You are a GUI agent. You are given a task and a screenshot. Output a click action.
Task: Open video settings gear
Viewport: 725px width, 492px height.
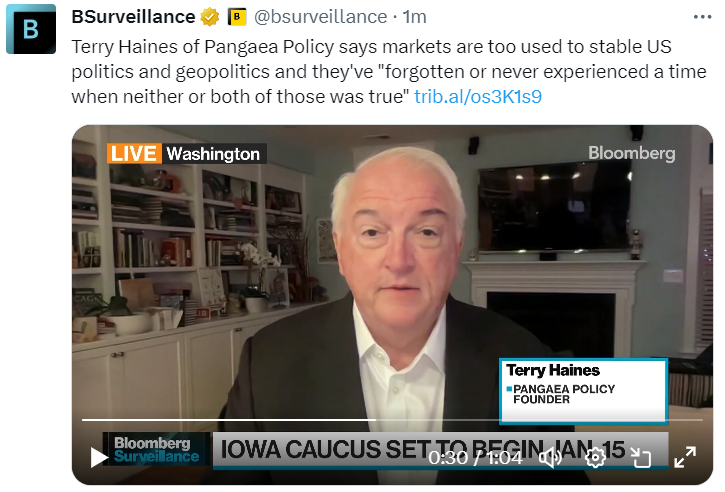point(595,458)
